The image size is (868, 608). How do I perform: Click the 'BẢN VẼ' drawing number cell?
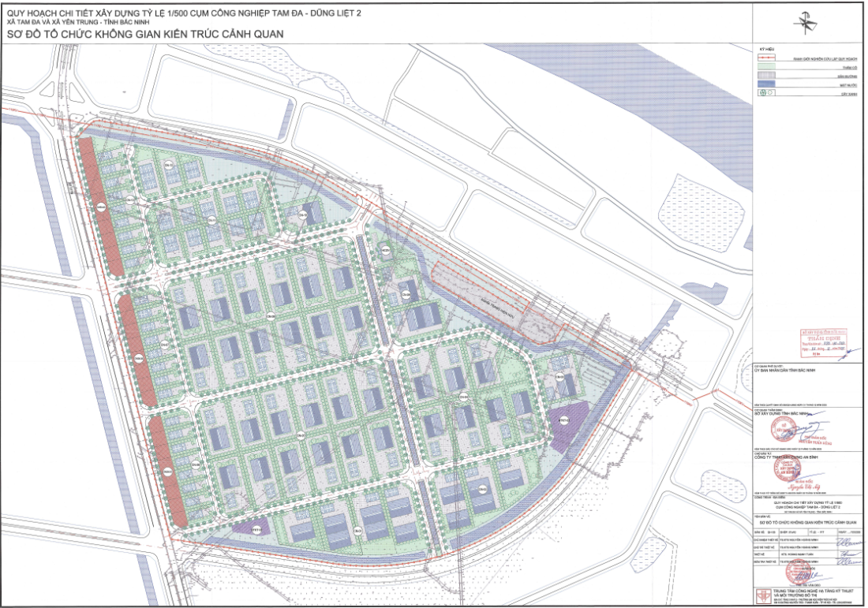(x=766, y=532)
